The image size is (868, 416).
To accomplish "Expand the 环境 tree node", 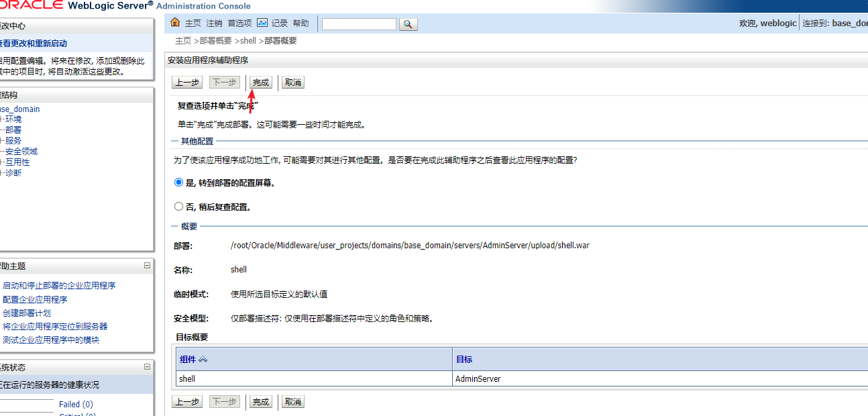I will click(x=2, y=119).
